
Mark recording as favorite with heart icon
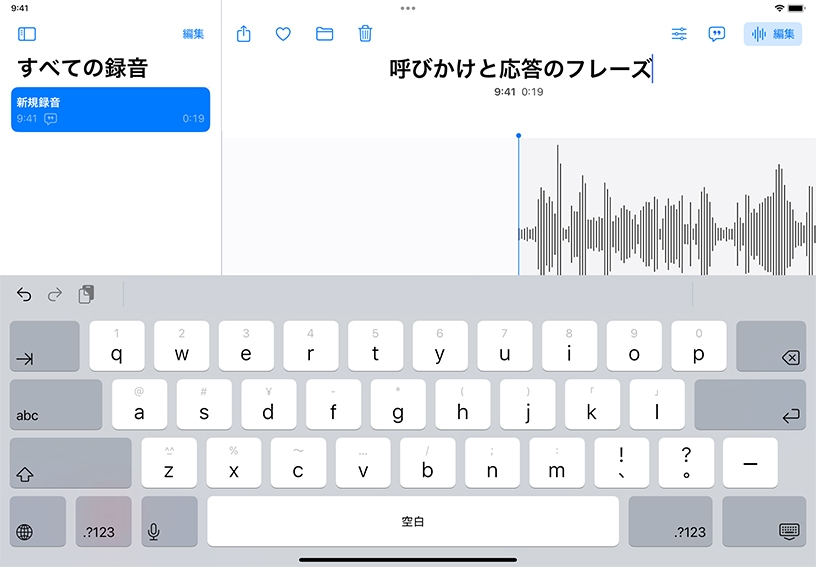click(283, 34)
